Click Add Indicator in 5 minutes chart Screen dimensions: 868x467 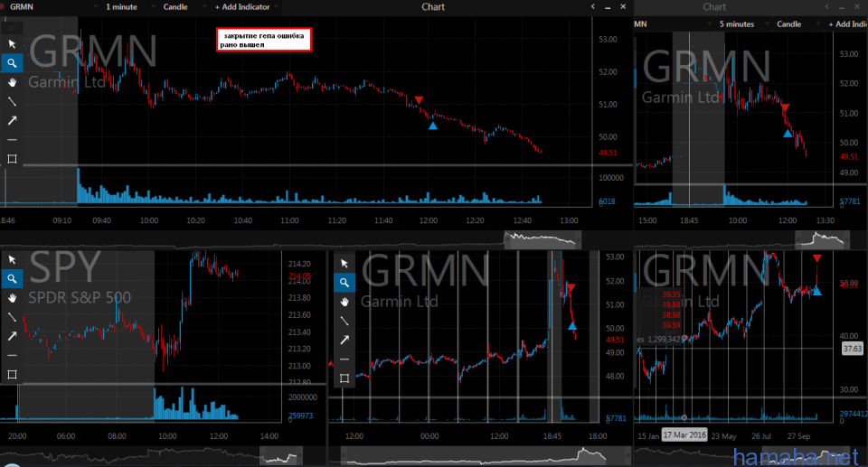point(847,23)
